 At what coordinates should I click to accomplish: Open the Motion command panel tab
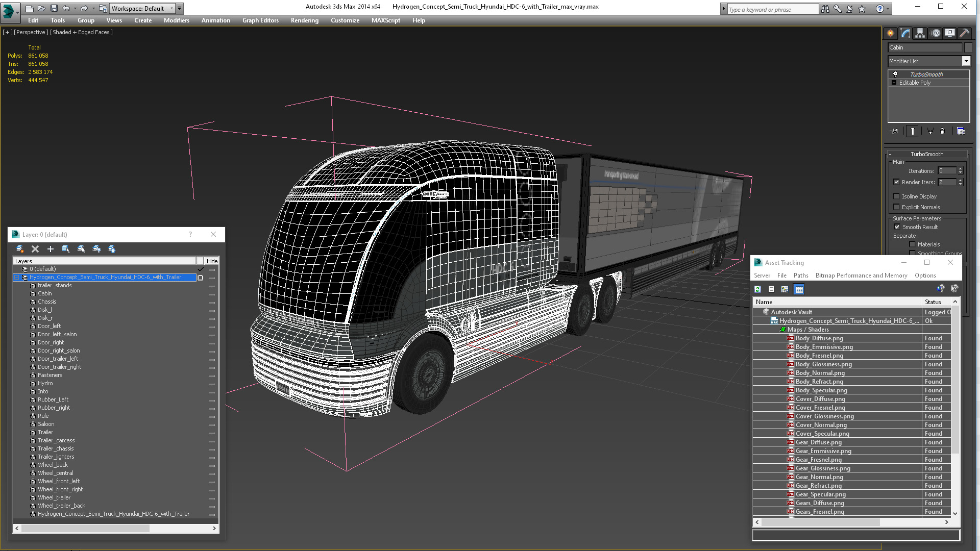(935, 33)
